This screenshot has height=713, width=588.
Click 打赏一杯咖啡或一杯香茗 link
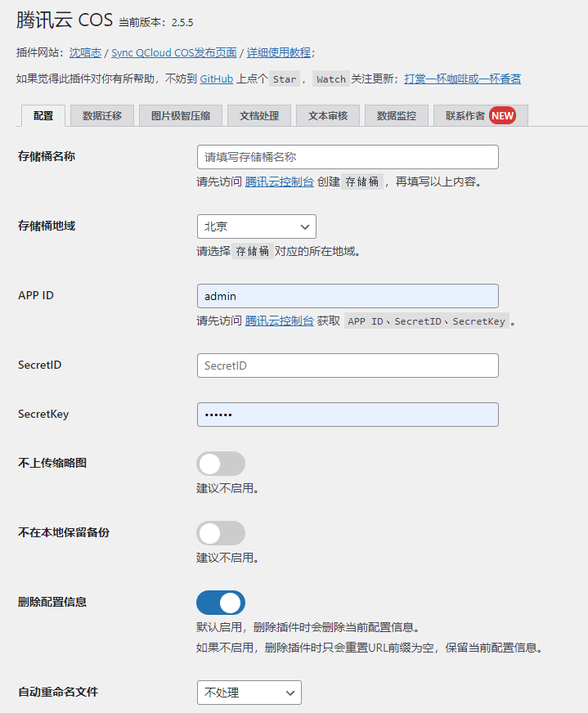pos(463,79)
